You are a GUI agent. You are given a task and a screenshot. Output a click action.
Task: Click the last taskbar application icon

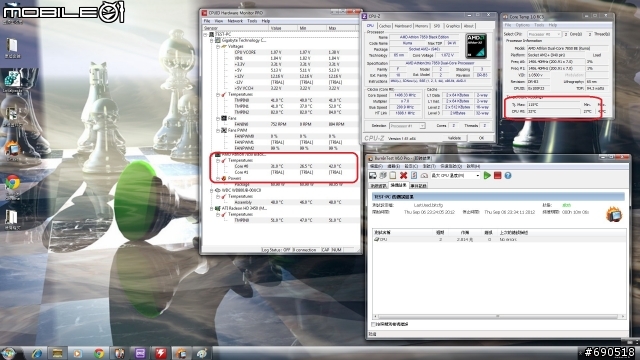click(x=202, y=353)
